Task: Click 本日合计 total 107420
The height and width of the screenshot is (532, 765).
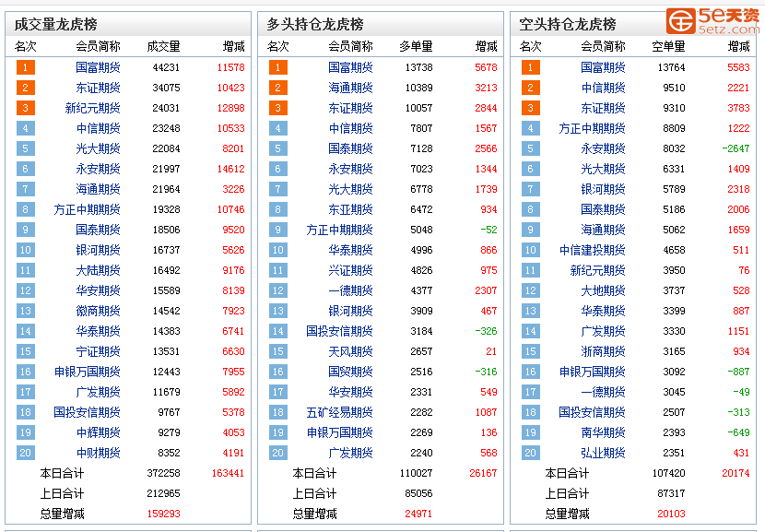Action: pos(668,473)
